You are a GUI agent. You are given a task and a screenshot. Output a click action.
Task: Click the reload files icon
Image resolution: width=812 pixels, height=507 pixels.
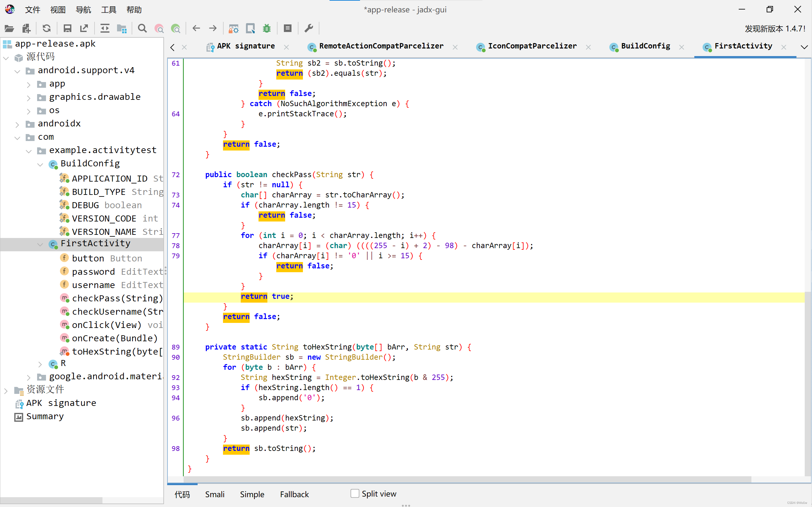pos(47,29)
